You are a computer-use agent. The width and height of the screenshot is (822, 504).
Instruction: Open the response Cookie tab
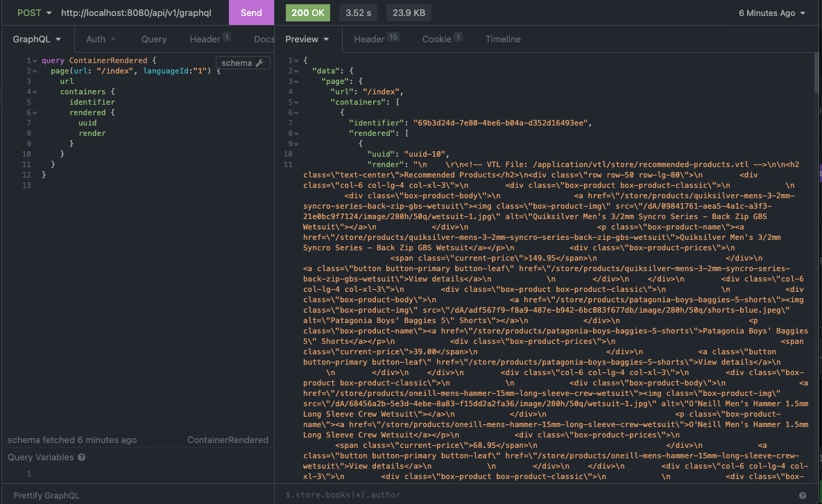click(x=442, y=39)
